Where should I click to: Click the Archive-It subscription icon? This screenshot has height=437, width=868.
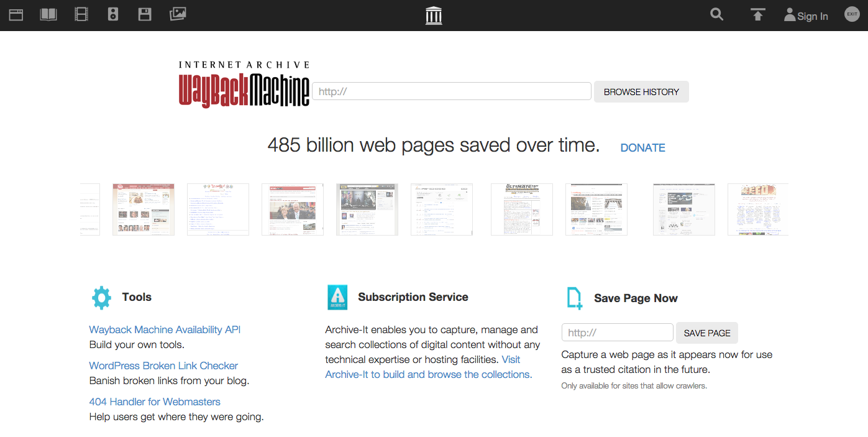337,297
